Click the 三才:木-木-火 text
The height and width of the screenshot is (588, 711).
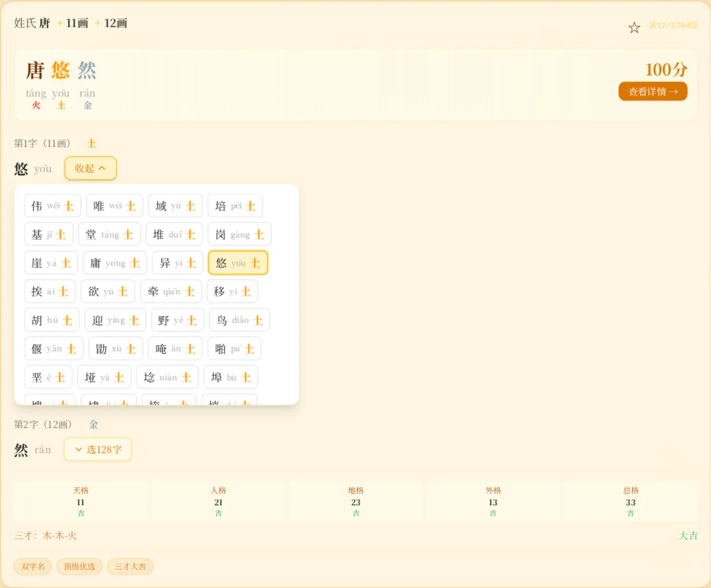[46, 536]
